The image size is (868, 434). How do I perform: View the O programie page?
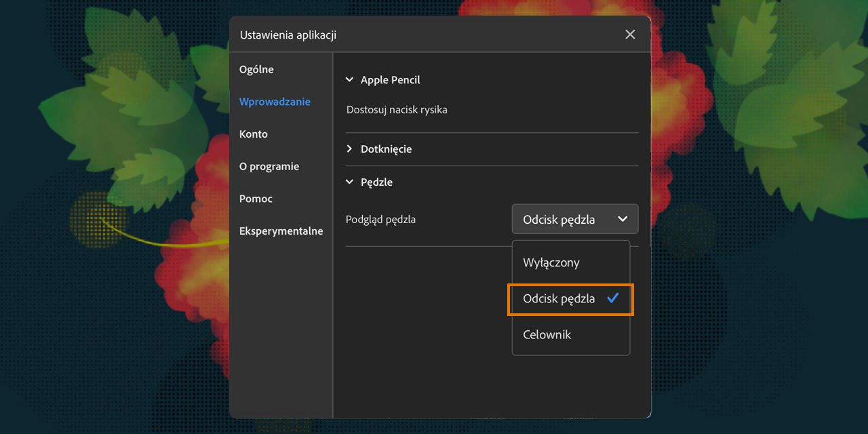pyautogui.click(x=269, y=166)
